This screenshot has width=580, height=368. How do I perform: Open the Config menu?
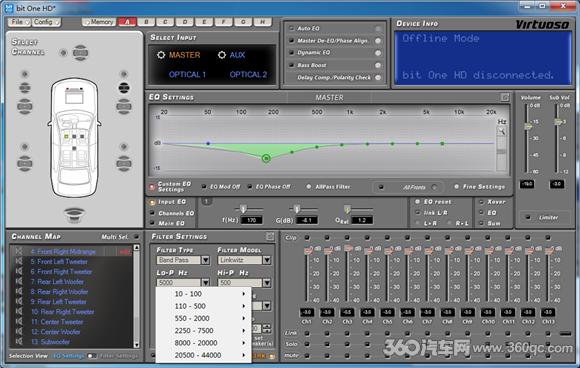tap(46, 22)
